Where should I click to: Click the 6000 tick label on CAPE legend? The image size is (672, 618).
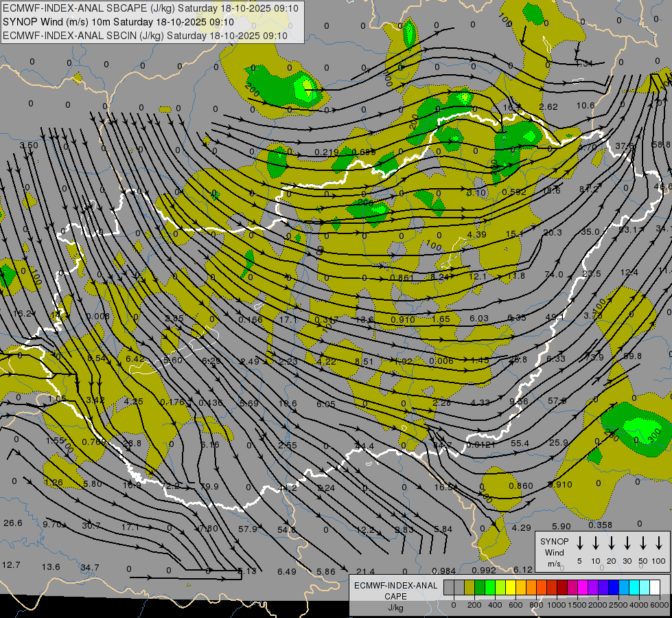pyautogui.click(x=660, y=605)
